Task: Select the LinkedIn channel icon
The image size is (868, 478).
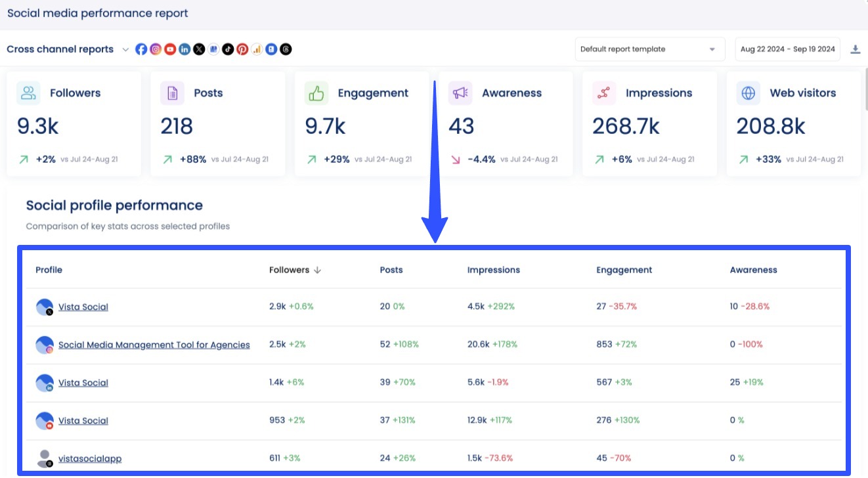Action: [184, 49]
